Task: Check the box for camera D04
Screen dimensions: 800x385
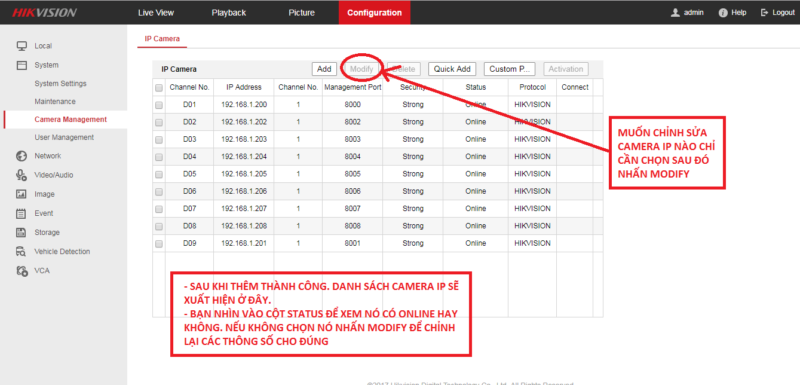Action: pos(159,157)
